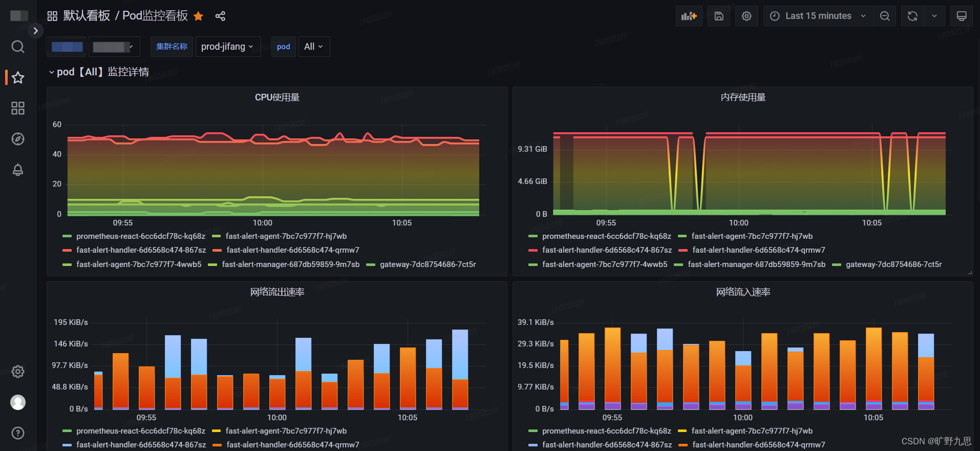
Task: Toggle fast-alert-agent-hj7wb in memory legend
Action: (x=752, y=236)
